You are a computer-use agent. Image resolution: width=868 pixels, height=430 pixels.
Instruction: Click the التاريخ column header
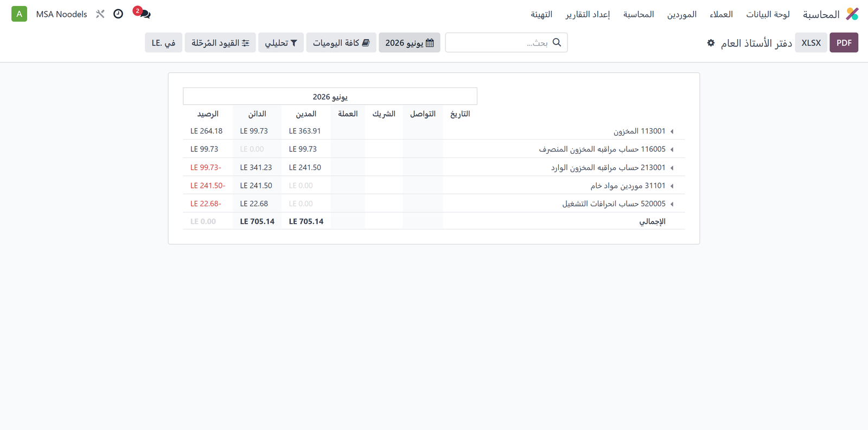pyautogui.click(x=460, y=113)
